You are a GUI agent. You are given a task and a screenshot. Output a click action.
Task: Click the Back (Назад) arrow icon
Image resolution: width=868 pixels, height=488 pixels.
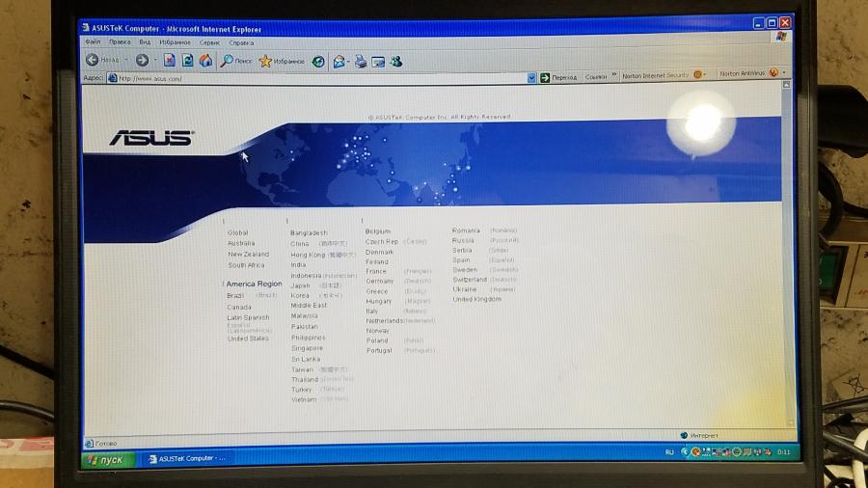pyautogui.click(x=93, y=60)
